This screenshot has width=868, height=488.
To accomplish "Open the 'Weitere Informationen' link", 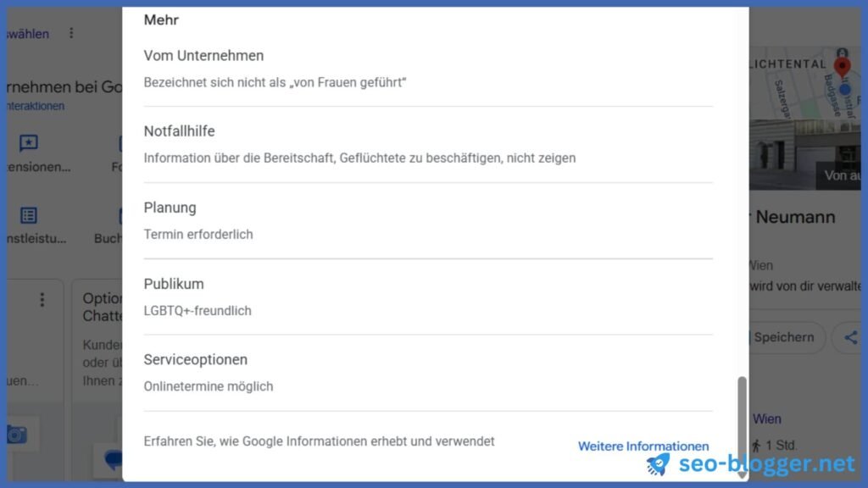I will (643, 446).
